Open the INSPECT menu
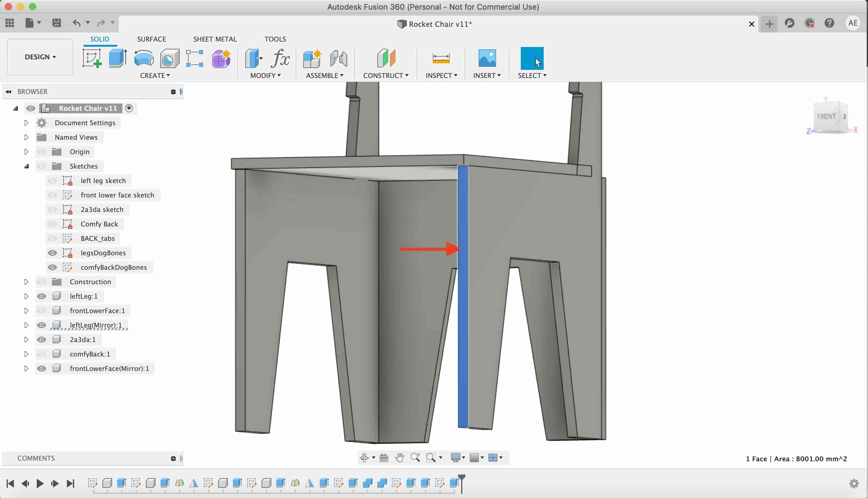The height and width of the screenshot is (498, 868). click(442, 75)
